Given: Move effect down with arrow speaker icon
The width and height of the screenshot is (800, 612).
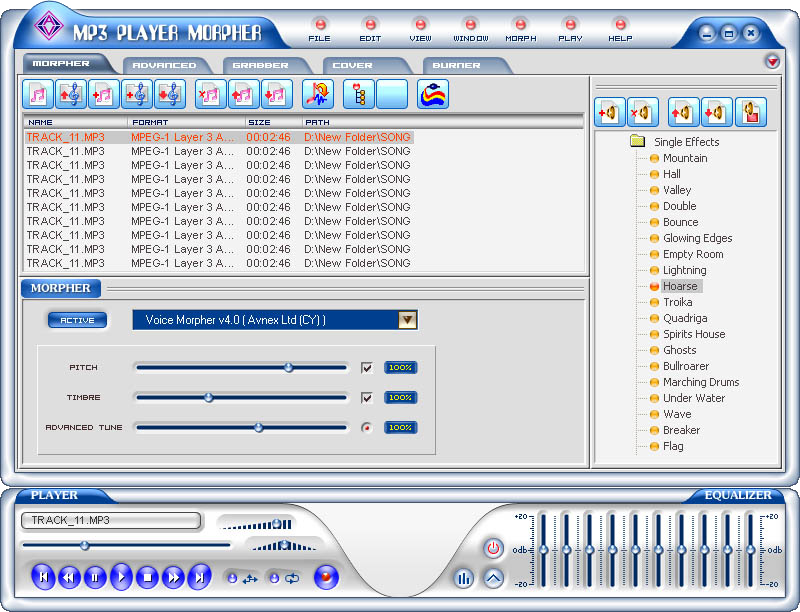Looking at the screenshot, I should (x=717, y=112).
